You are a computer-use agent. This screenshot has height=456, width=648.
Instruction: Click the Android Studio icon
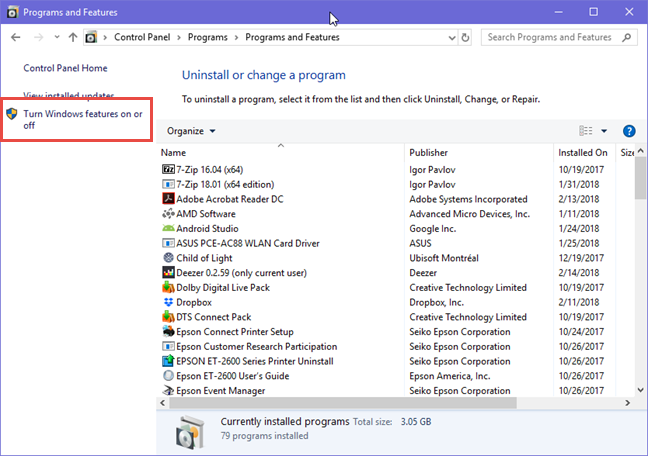(168, 229)
